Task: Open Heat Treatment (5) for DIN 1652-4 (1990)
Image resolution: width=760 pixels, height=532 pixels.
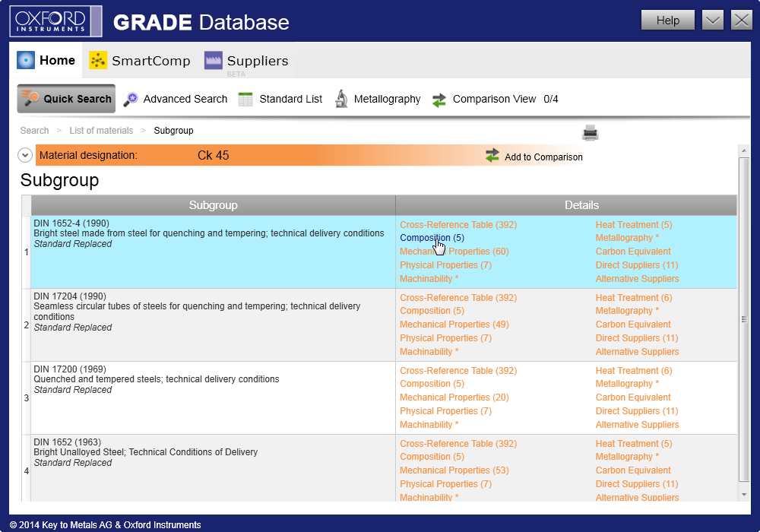Action: tap(634, 224)
